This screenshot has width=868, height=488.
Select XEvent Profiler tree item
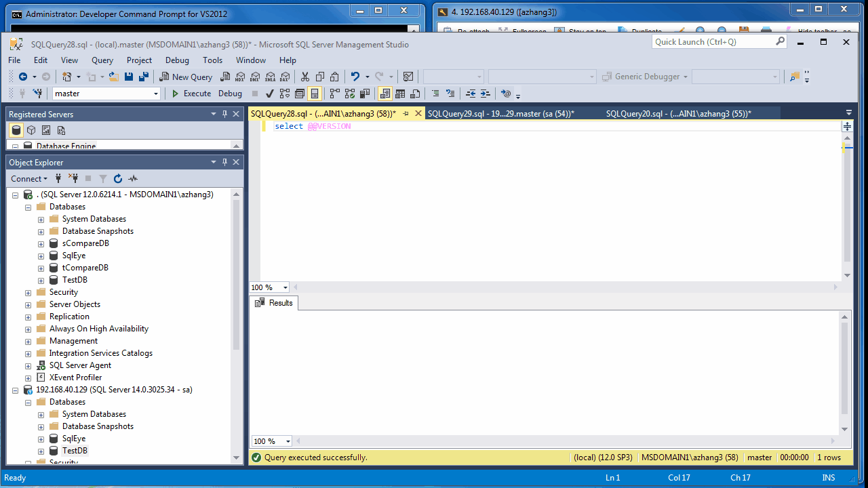tap(76, 378)
